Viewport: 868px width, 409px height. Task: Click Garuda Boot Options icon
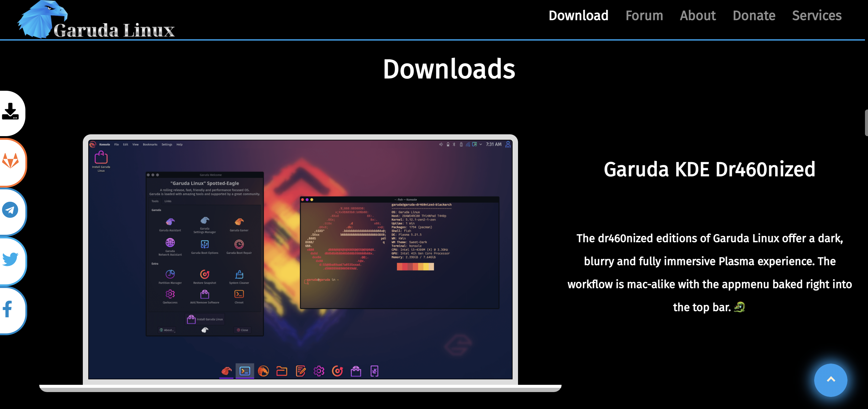coord(205,244)
